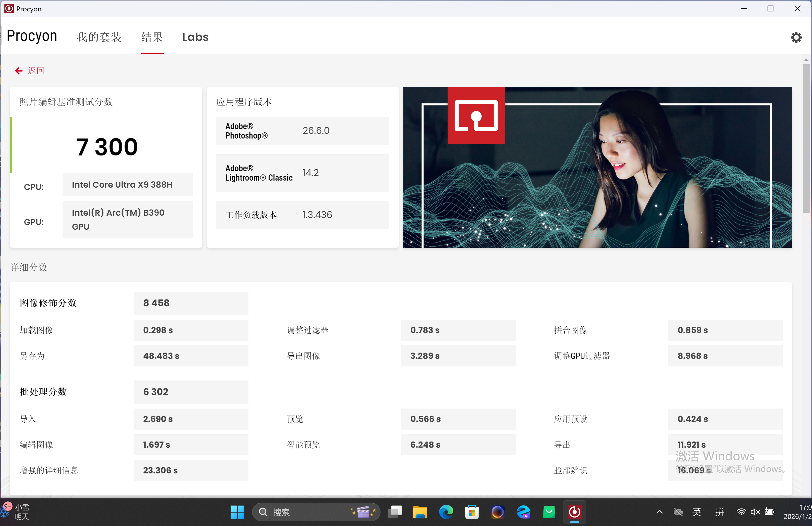This screenshot has height=526, width=812.
Task: Switch to the 我的套装 tab
Action: coord(99,37)
